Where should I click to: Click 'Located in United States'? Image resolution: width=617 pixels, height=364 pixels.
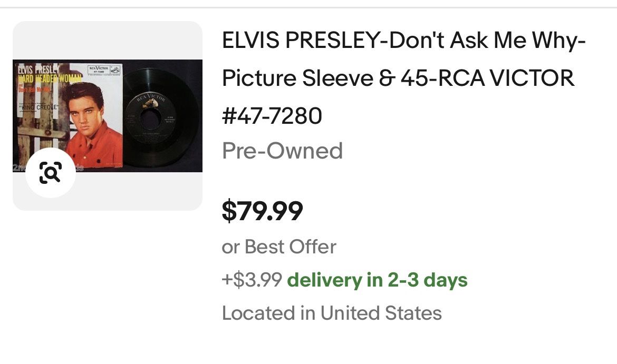pos(332,313)
